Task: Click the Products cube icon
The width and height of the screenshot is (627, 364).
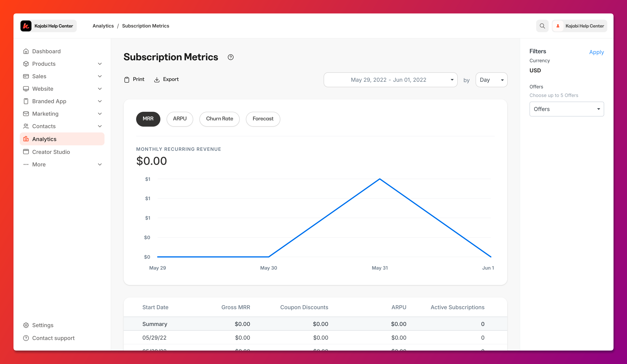Action: 26,64
